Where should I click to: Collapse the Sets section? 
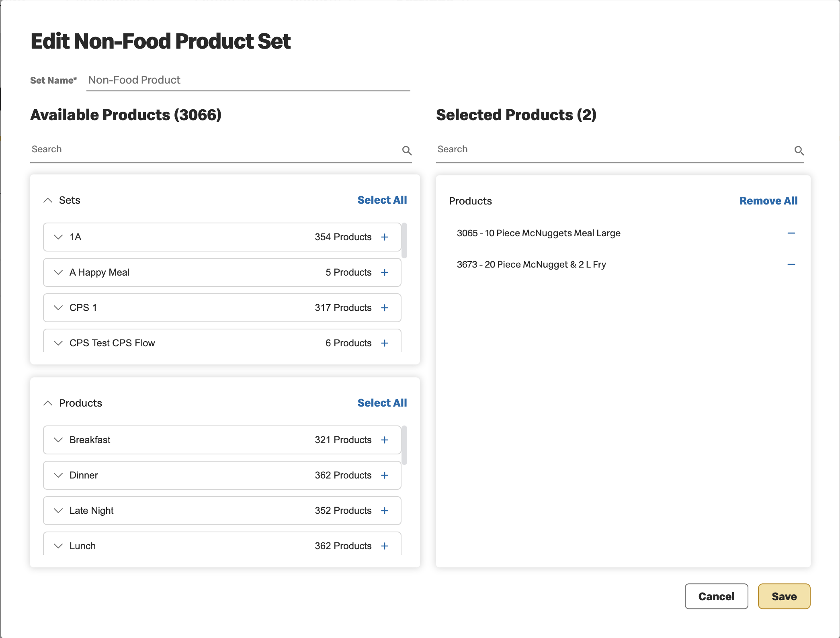(48, 200)
